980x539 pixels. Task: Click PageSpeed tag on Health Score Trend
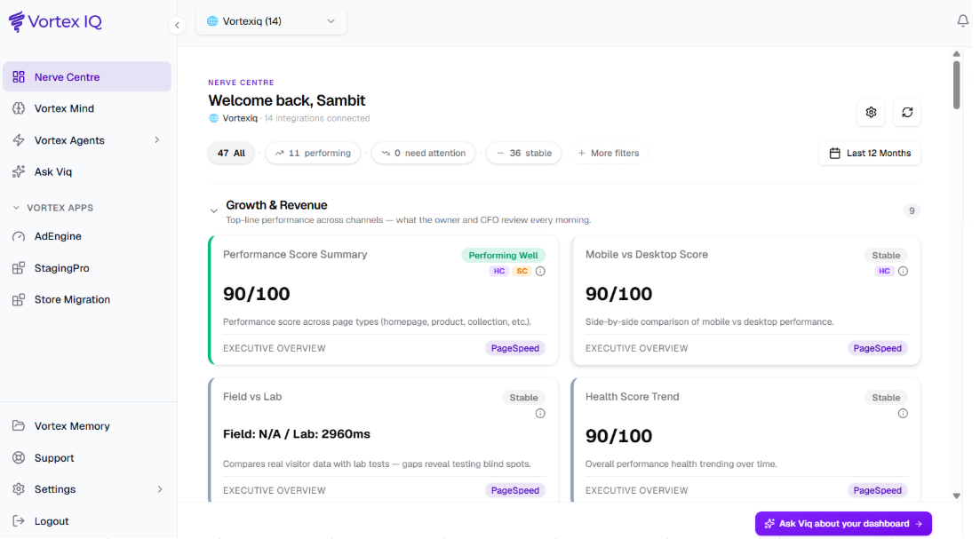click(878, 490)
